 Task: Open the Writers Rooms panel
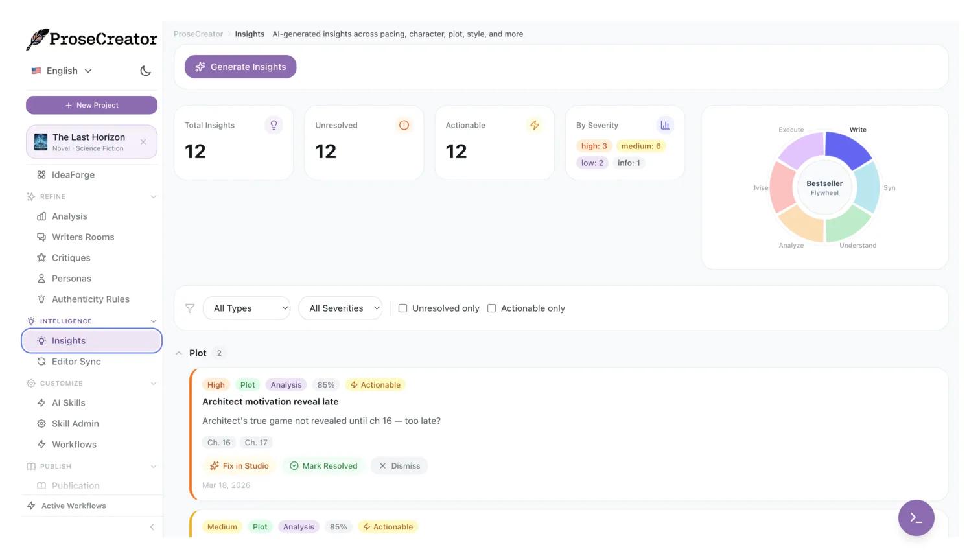[x=83, y=237]
